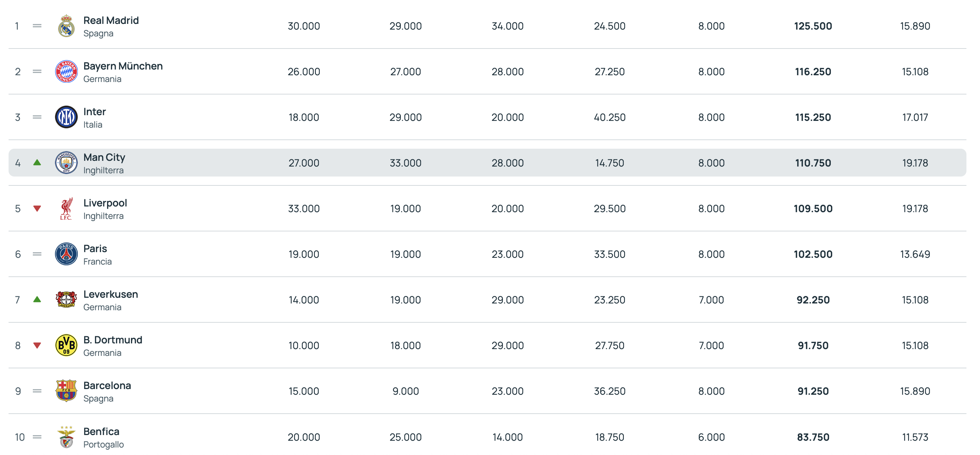
Task: Click the Bayern München club crest
Action: [66, 71]
